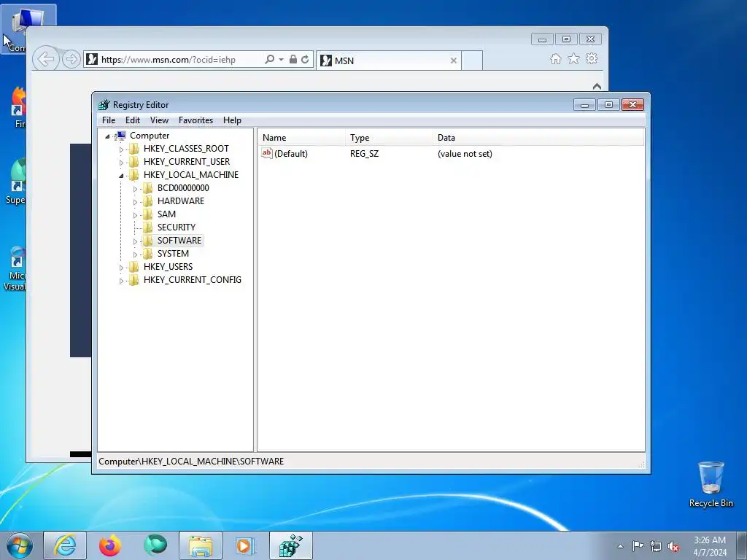Image resolution: width=747 pixels, height=560 pixels.
Task: Open Favorites star in Internet Explorer
Action: coord(573,59)
